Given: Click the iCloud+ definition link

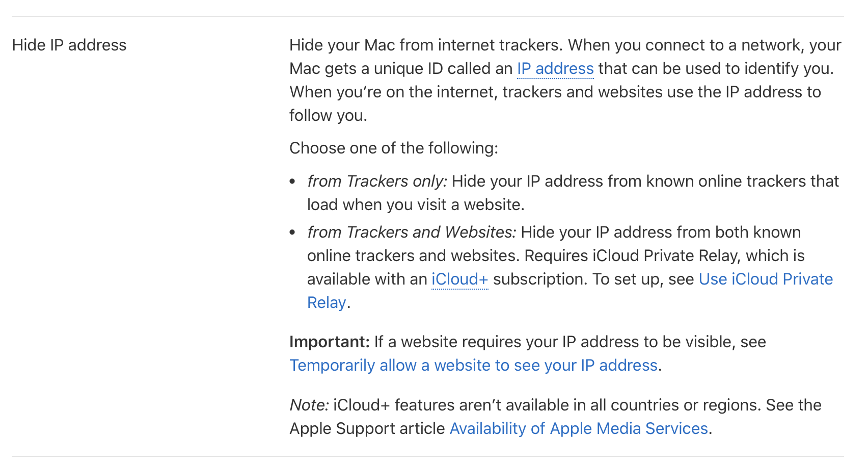Looking at the screenshot, I should 459,279.
